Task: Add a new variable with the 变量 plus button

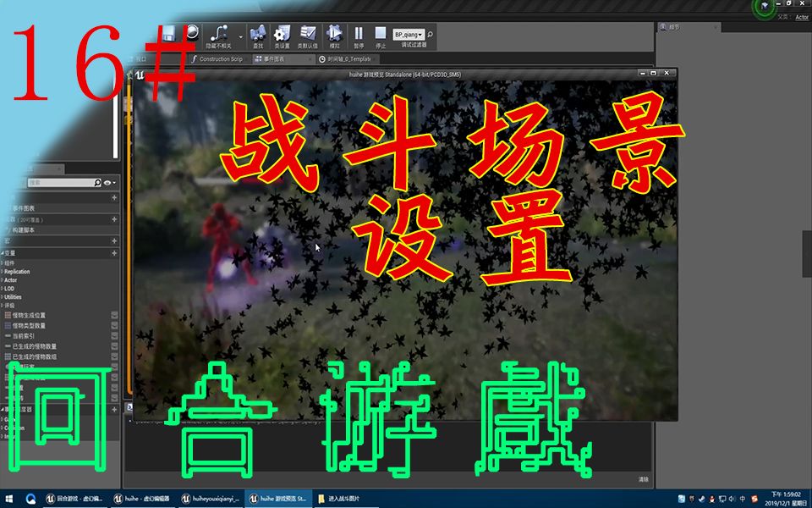Action: pos(113,251)
